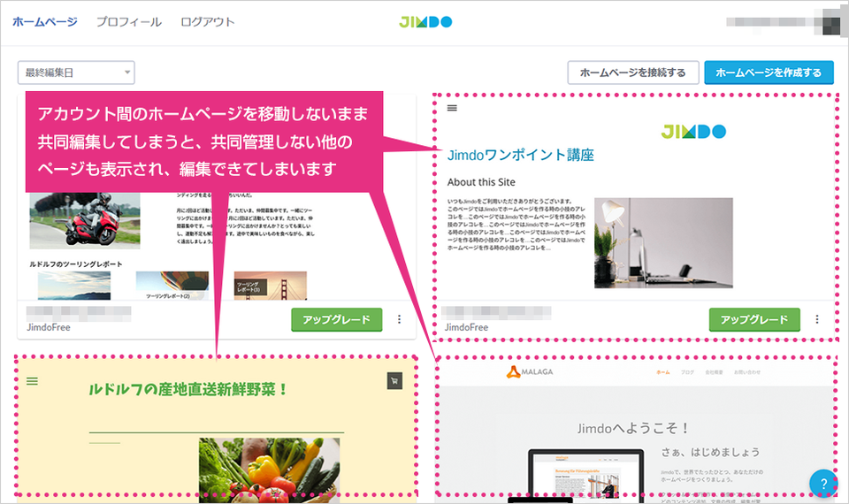Click user avatar at top right
849x504 pixels.
[x=830, y=23]
